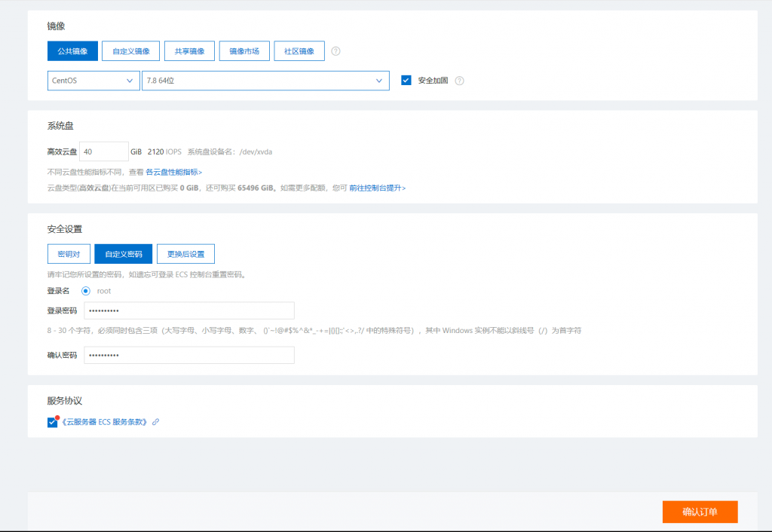This screenshot has height=532, width=772.
Task: Switch to 公共镜像 tab
Action: (72, 51)
